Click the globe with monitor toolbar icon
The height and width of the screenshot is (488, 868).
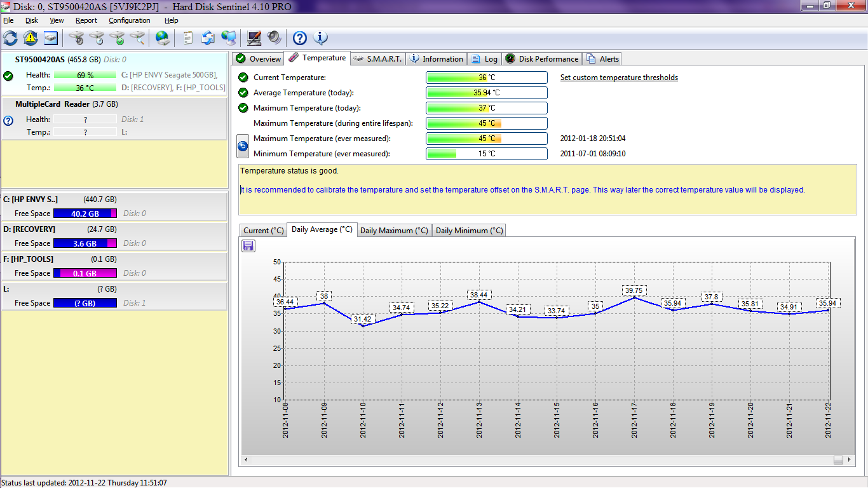tap(229, 37)
